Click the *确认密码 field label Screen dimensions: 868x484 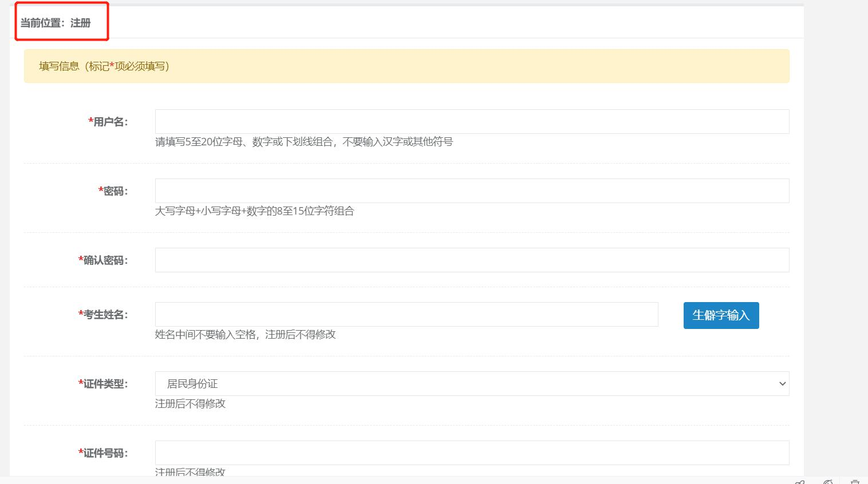click(x=103, y=260)
